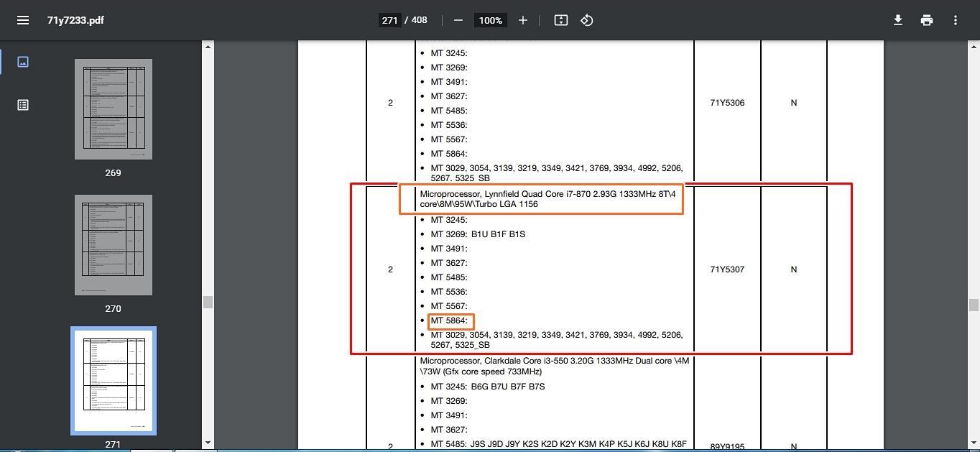Screen dimensions: 980x452
Task: Click the '2' cell in the 71Y5307 row
Action: pyautogui.click(x=390, y=269)
